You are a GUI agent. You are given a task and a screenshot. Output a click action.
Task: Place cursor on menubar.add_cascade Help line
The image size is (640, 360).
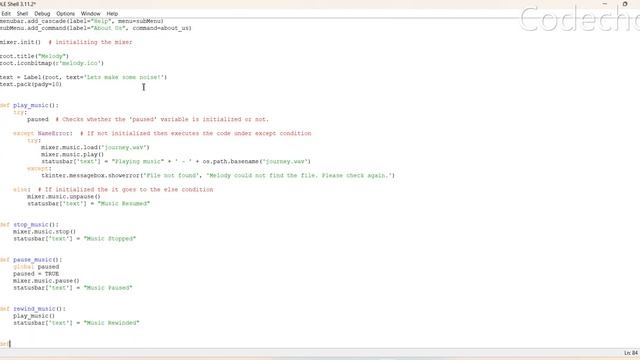click(82, 21)
